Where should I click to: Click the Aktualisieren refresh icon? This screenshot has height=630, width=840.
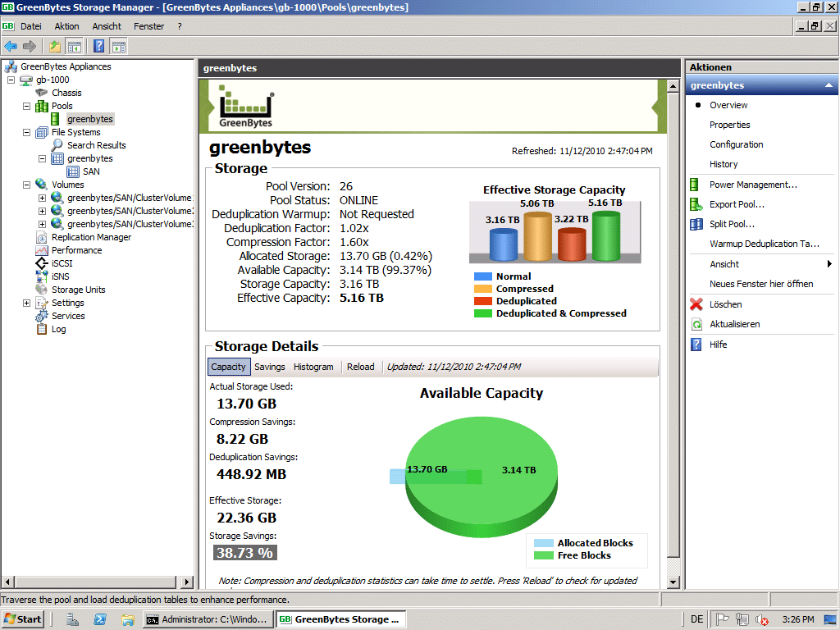[x=696, y=324]
